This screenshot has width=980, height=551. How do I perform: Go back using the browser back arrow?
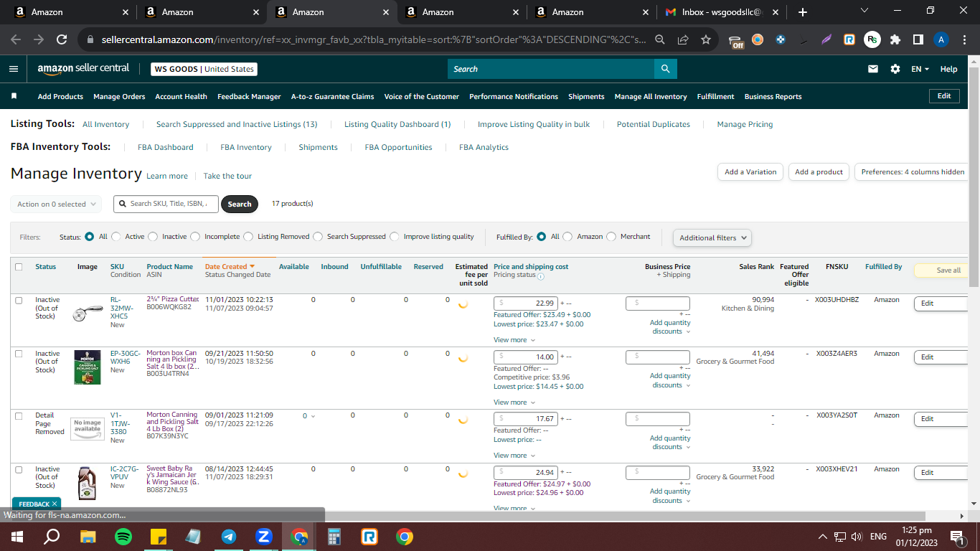(x=16, y=40)
